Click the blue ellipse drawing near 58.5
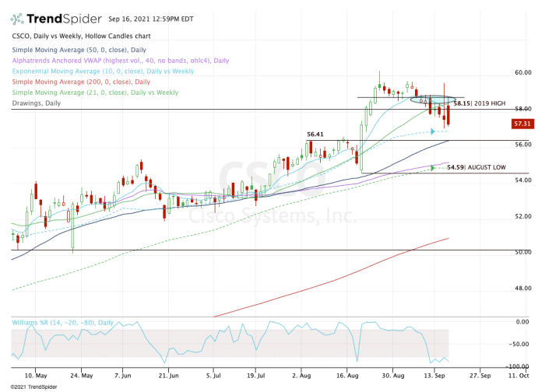The width and height of the screenshot is (545, 392). tap(432, 100)
